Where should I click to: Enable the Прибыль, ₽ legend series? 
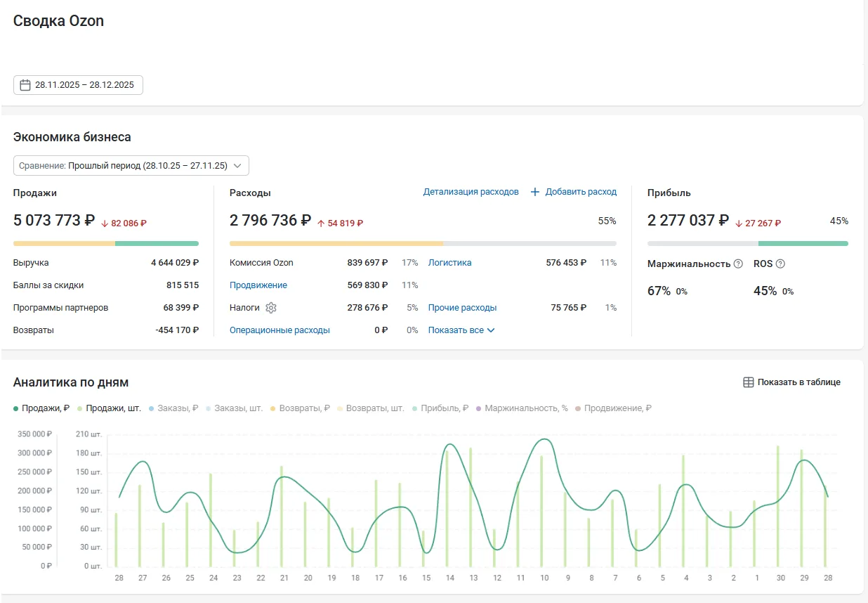(x=440, y=408)
